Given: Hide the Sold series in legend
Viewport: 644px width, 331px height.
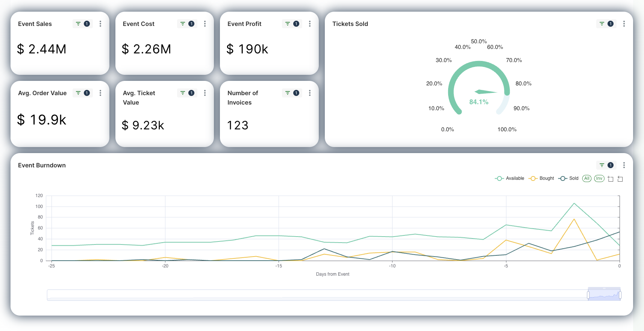Looking at the screenshot, I should pos(568,178).
